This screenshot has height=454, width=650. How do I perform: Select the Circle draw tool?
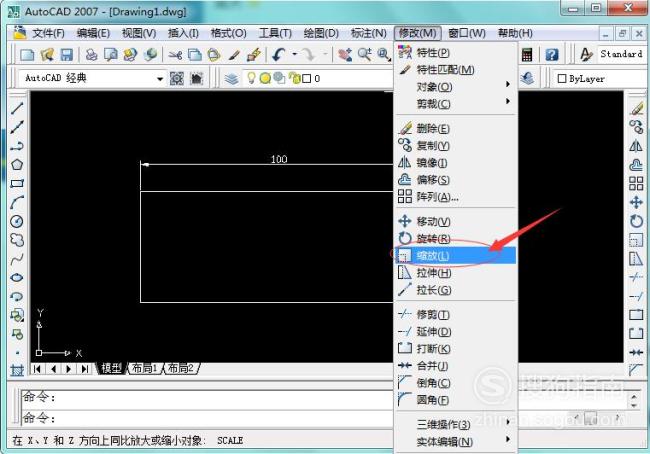(x=17, y=221)
